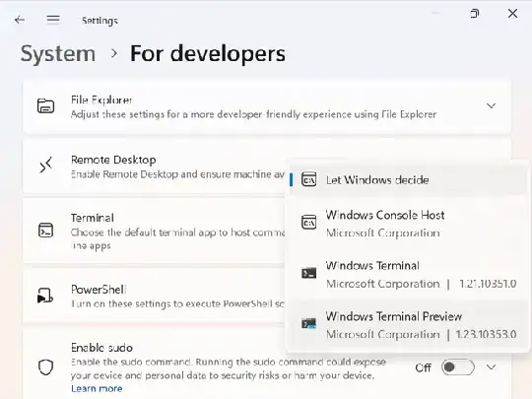Toggle the Enable sudo switch
Screen dimensions: 532x399
pos(458,367)
